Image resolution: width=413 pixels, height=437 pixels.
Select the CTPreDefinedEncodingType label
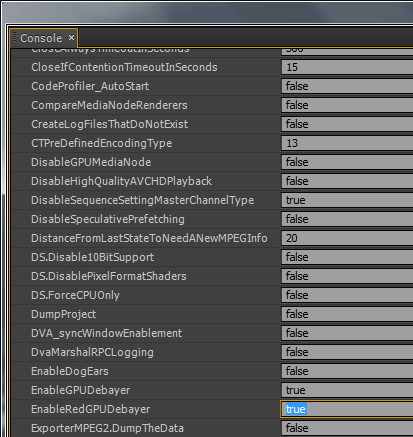coord(101,143)
